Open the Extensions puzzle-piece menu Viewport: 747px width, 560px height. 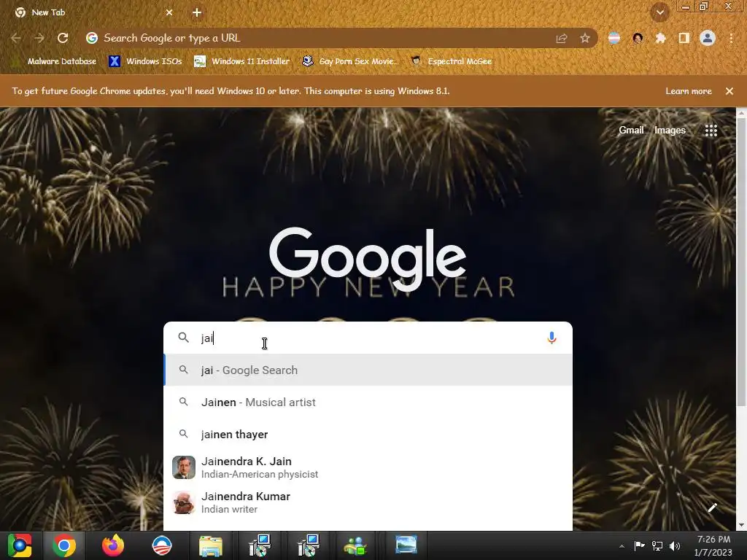pos(660,38)
